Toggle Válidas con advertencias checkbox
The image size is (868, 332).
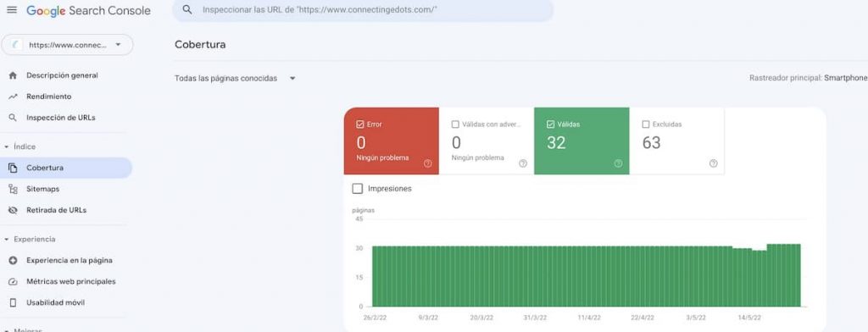coord(455,125)
